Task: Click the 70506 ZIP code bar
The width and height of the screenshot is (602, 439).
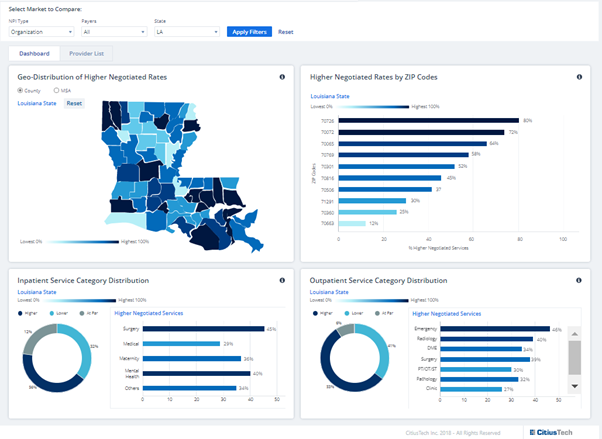Action: tap(385, 189)
